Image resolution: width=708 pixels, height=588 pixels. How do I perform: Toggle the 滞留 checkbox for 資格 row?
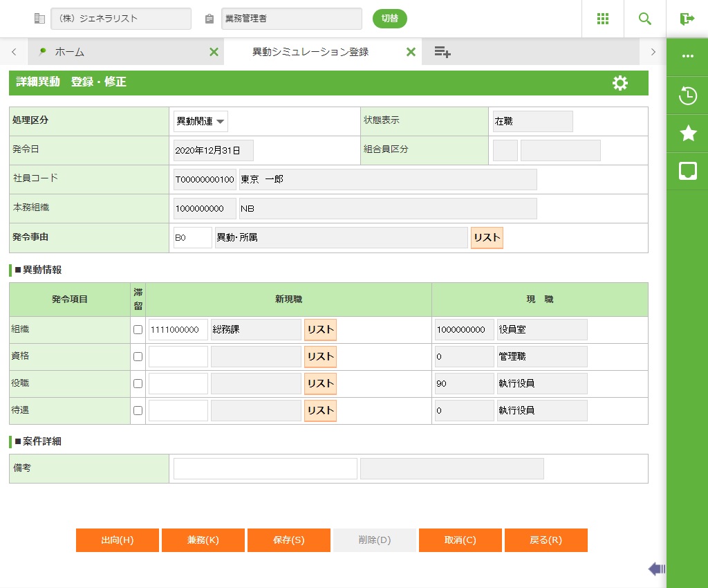138,357
